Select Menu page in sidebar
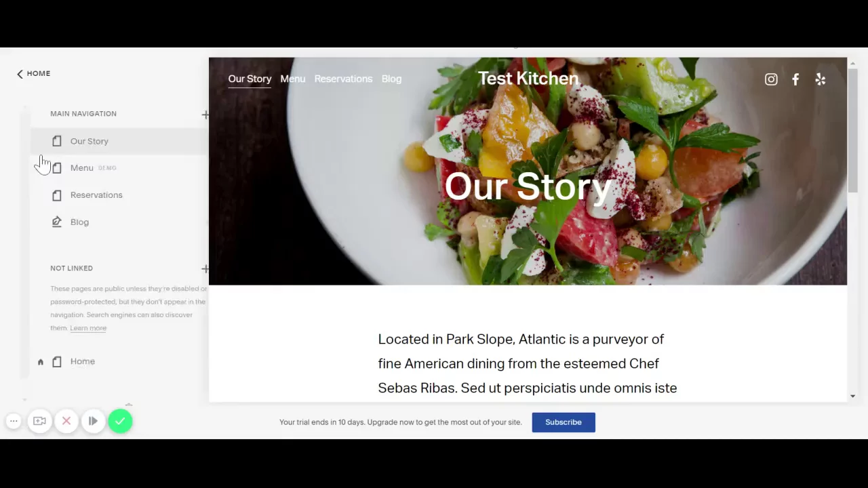Screen dimensions: 868x488 pyautogui.click(x=82, y=168)
